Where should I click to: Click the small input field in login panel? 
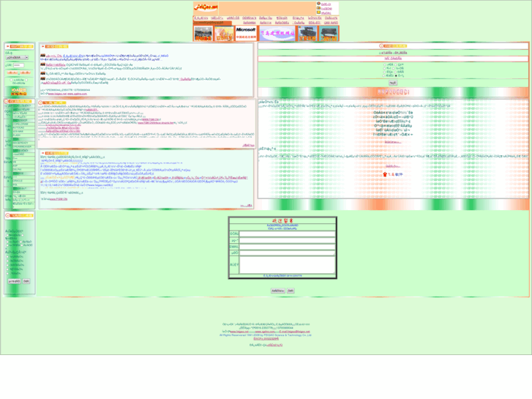[x=18, y=65]
